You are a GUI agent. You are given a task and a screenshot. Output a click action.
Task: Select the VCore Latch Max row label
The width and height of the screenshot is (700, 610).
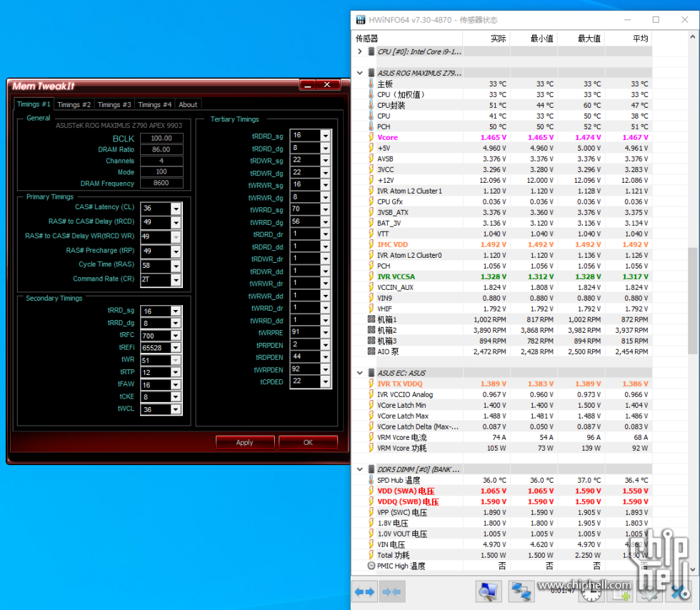pos(403,416)
